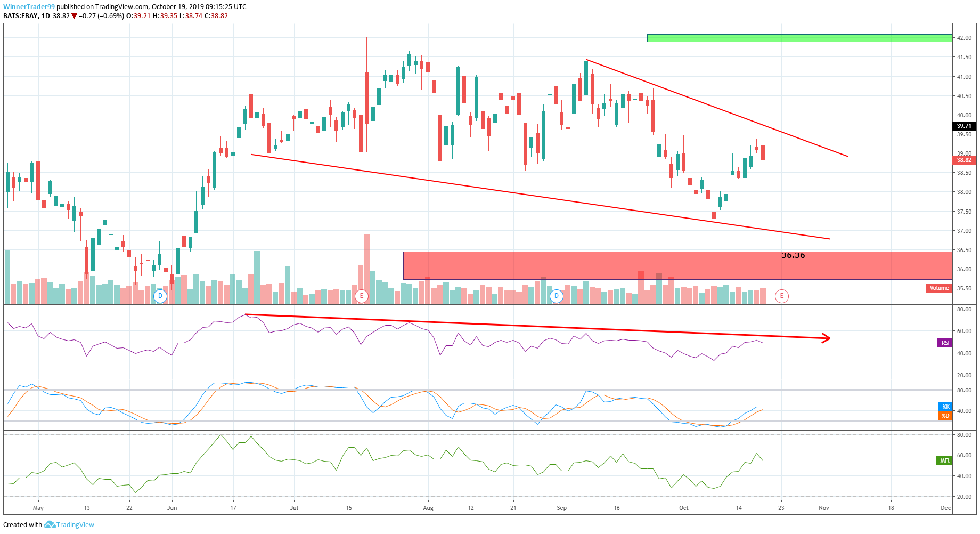This screenshot has width=980, height=534.
Task: Click the red E earnings marker near October 23
Action: click(782, 296)
